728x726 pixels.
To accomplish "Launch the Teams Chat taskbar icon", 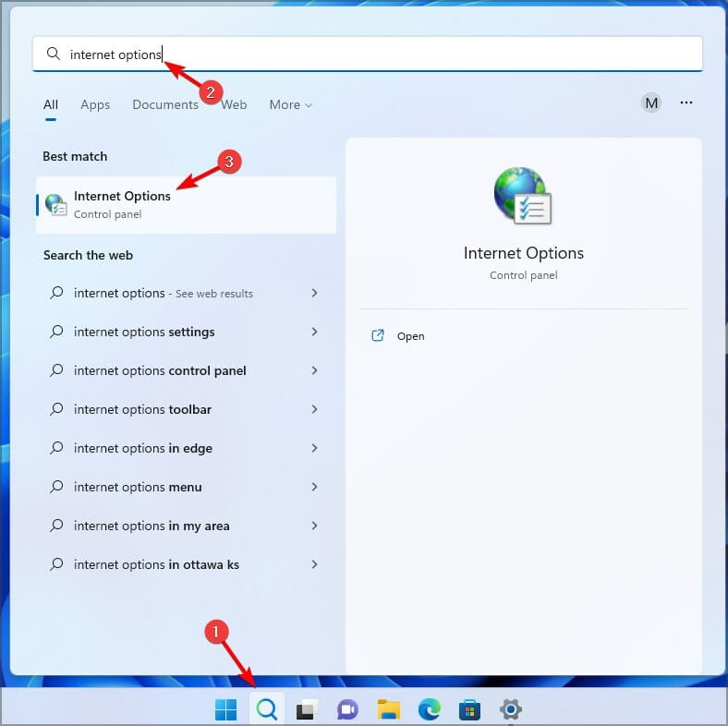I will (347, 709).
